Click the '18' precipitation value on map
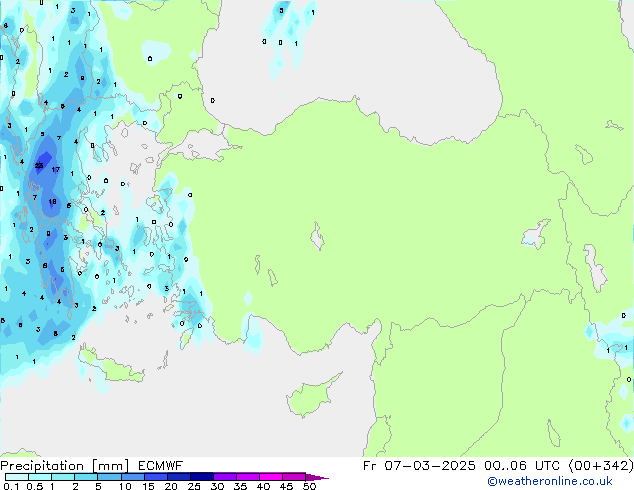This screenshot has width=634, height=490. coord(52,202)
